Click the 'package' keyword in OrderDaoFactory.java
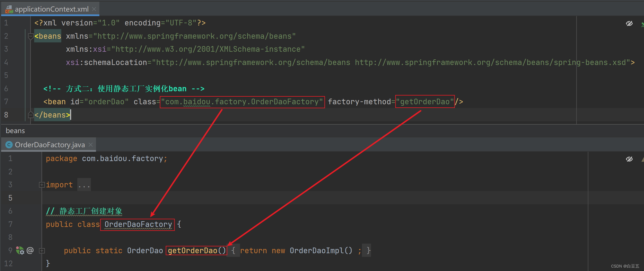The height and width of the screenshot is (271, 644). (x=62, y=159)
